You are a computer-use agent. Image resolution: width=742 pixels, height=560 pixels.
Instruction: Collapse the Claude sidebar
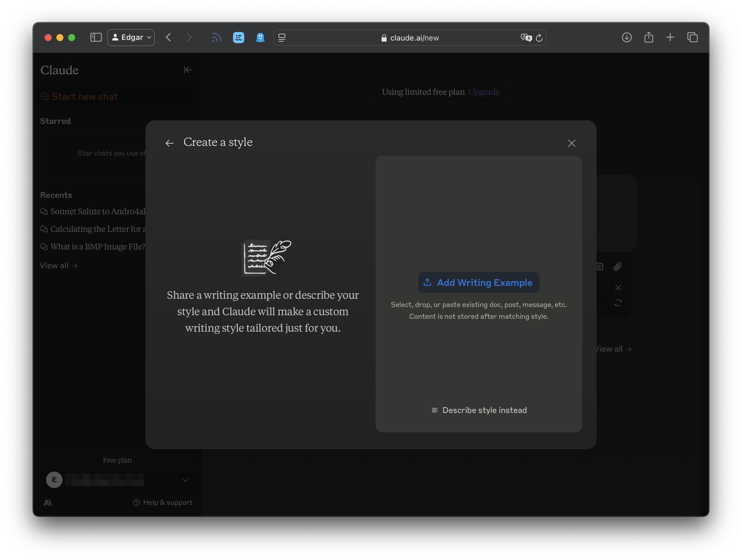click(x=188, y=70)
